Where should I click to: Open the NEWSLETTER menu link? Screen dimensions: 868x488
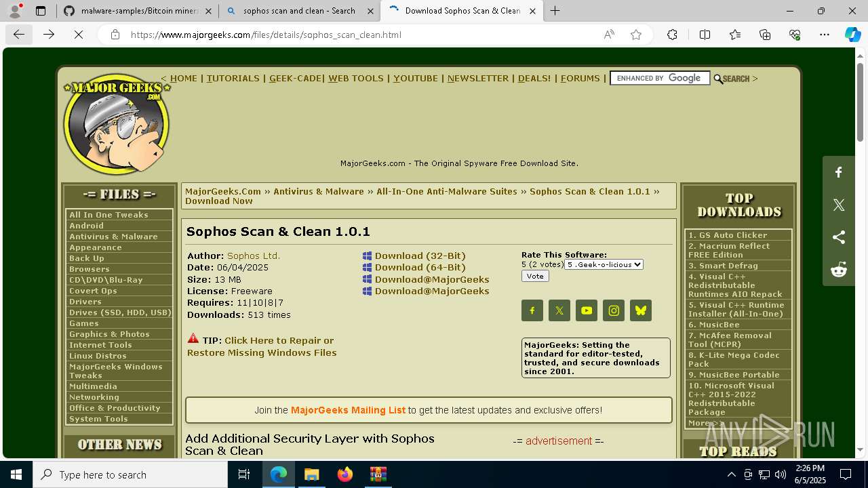(478, 78)
